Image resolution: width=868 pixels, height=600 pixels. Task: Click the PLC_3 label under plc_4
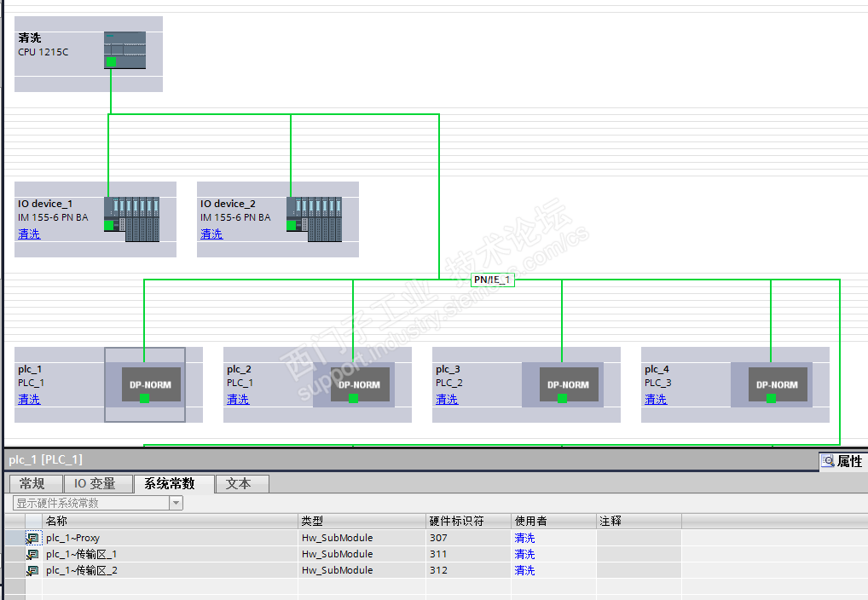pos(657,383)
